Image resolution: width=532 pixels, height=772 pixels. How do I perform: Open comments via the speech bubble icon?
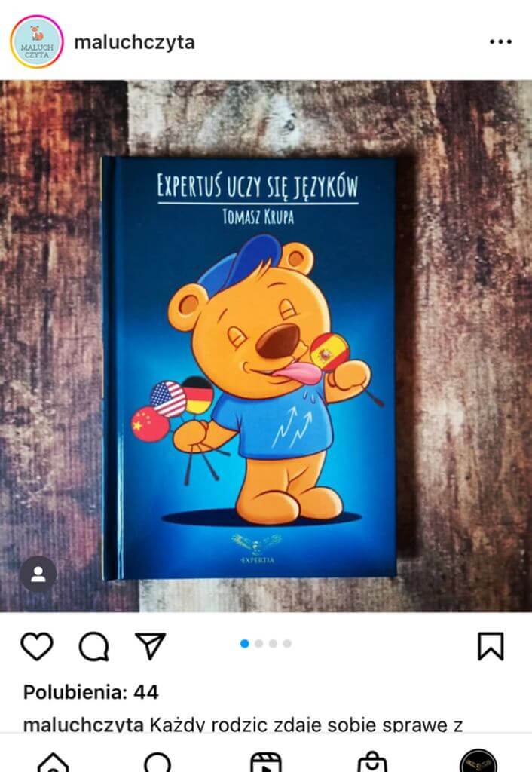93,646
